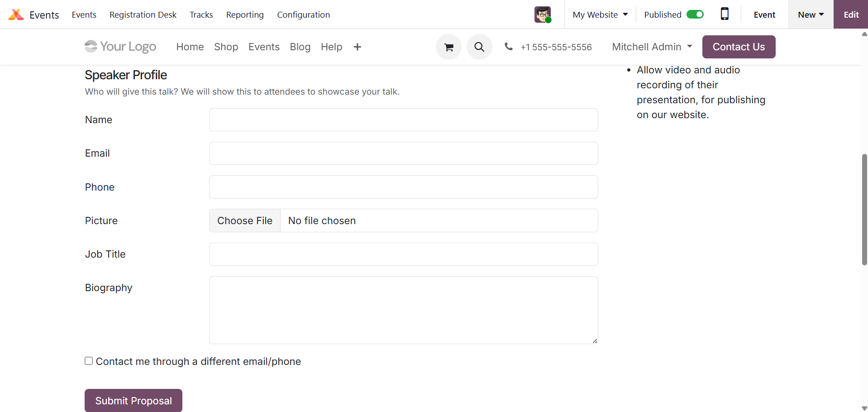Viewport: 868px width, 412px height.
Task: Expand the My Website dropdown
Action: pos(600,14)
